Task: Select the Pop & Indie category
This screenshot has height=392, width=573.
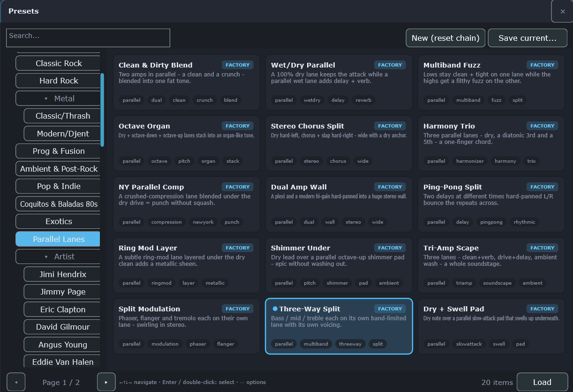Action: 59,186
